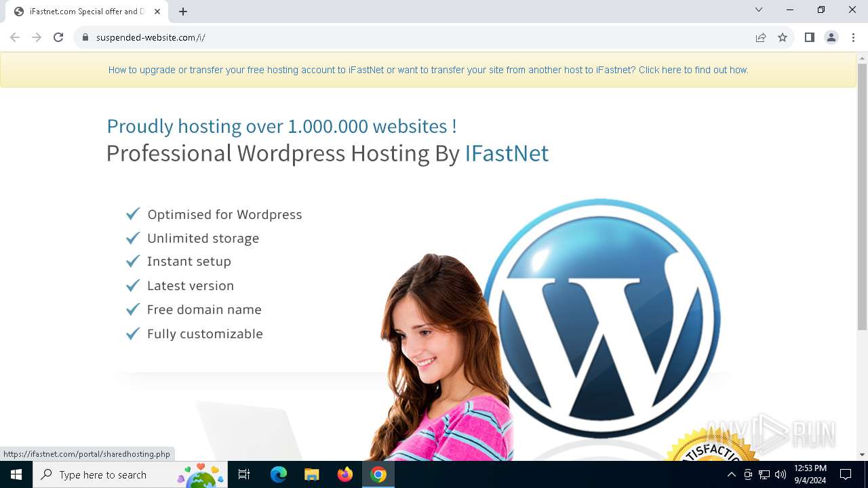Click 'Unlimited storage' feature text
Viewport: 868px width, 488px height.
[x=203, y=238]
